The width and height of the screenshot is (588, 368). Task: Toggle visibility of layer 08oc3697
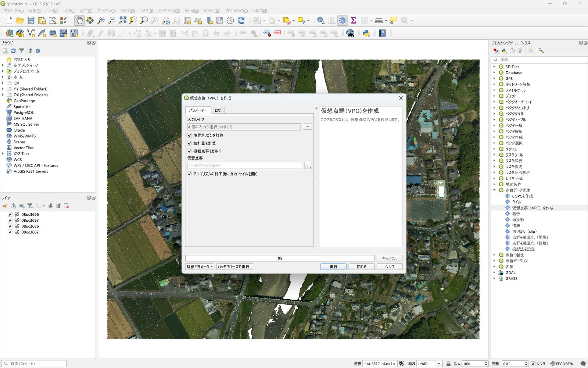click(x=10, y=220)
